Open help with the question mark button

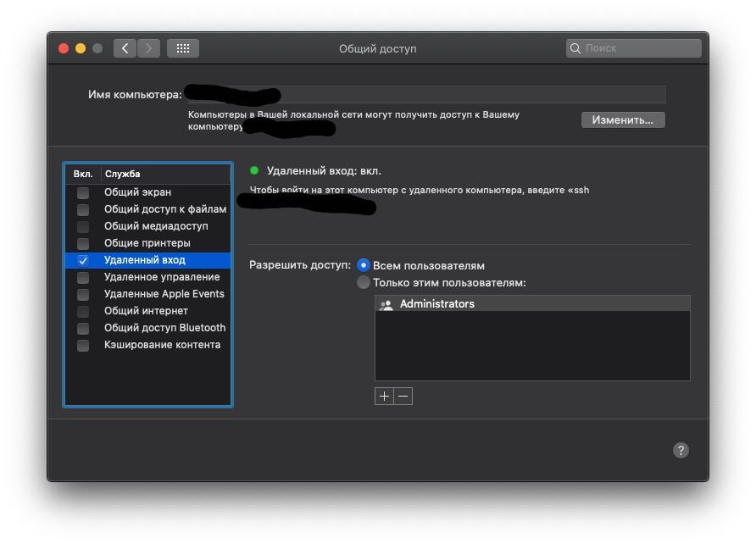(x=681, y=451)
